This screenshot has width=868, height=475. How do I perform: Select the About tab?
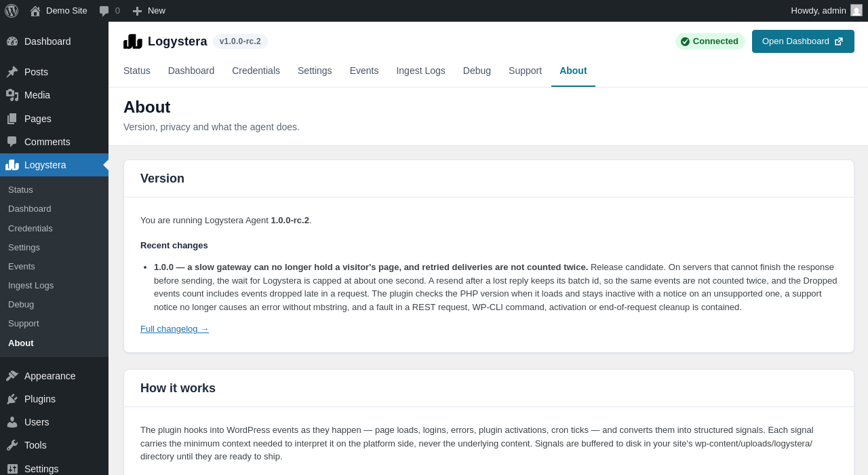point(573,71)
